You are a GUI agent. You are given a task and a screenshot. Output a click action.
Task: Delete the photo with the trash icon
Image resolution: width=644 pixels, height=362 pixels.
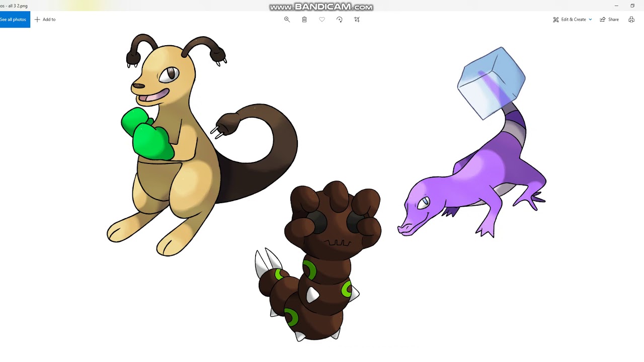click(304, 20)
